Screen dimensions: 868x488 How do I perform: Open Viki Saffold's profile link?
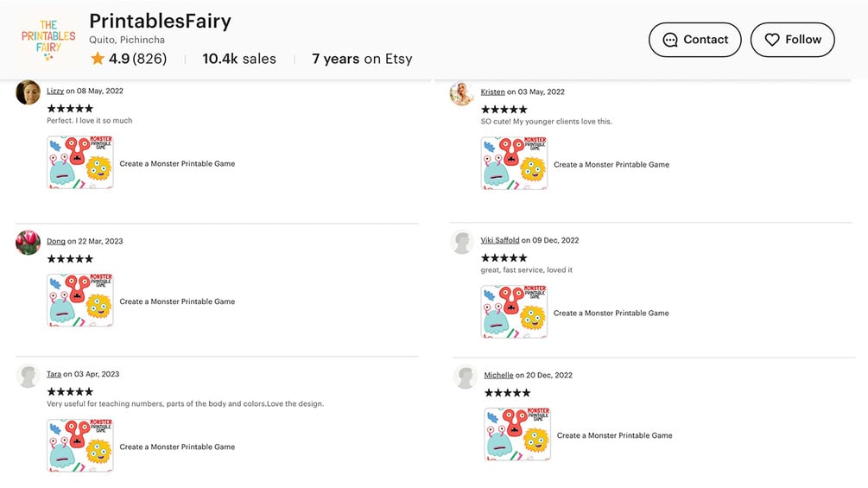pos(500,240)
